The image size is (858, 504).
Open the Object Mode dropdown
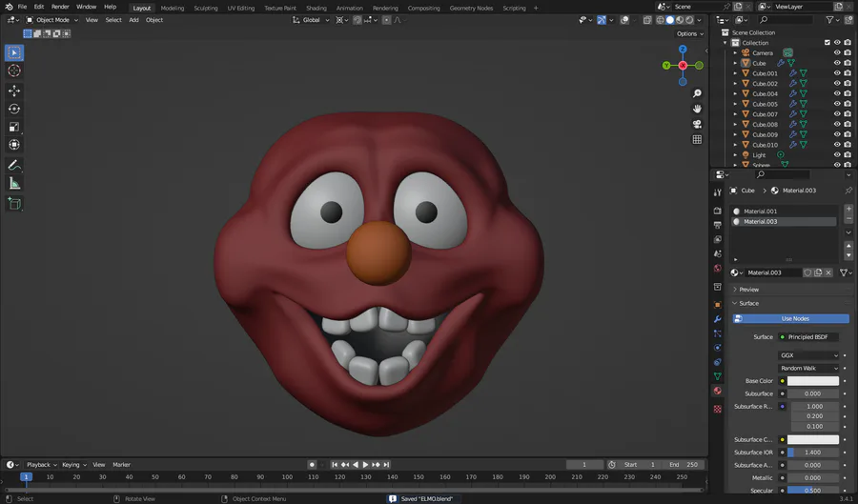pos(51,20)
